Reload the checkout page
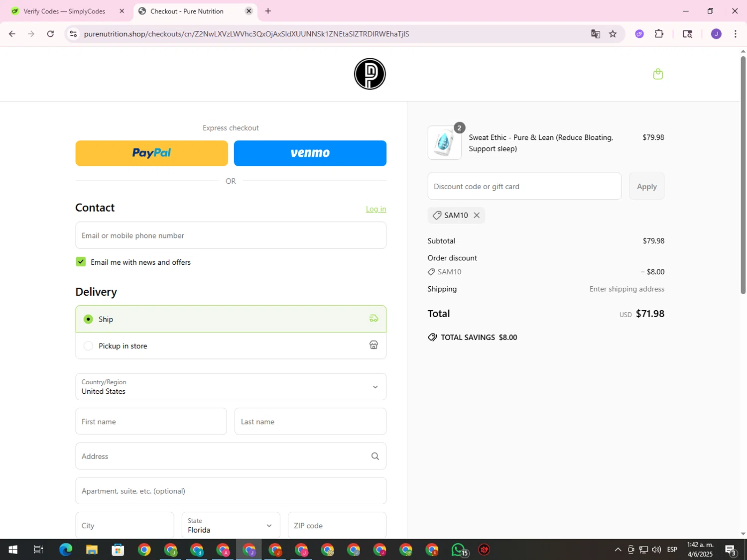 click(x=50, y=34)
